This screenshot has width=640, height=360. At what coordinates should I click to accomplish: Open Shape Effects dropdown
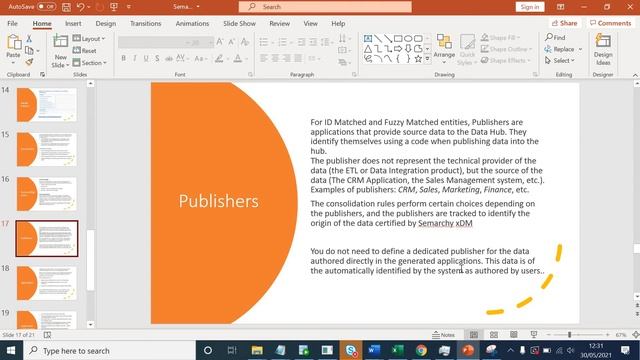[x=505, y=60]
